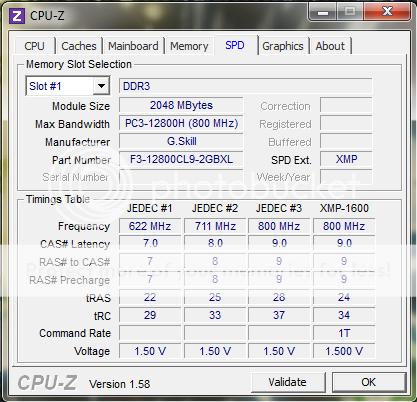The image size is (417, 402).
Task: Select part number F3-12800CL9-2GBXL
Action: [x=181, y=159]
